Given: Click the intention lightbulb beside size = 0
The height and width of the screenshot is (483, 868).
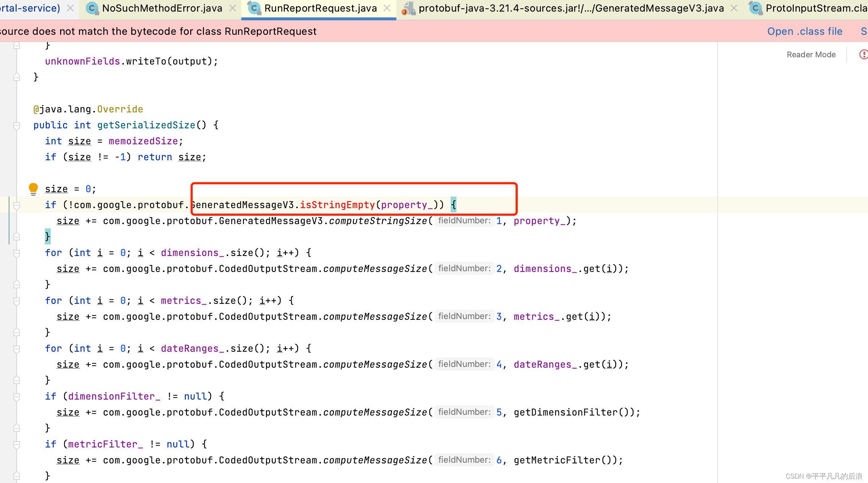Looking at the screenshot, I should (x=33, y=189).
